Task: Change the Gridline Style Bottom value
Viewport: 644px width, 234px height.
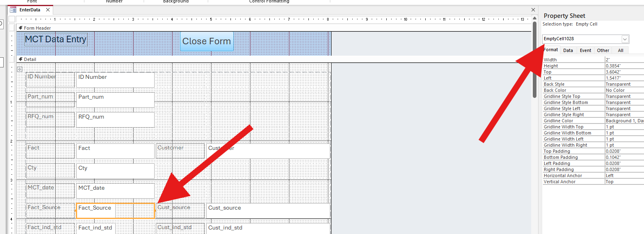Action: coord(624,102)
